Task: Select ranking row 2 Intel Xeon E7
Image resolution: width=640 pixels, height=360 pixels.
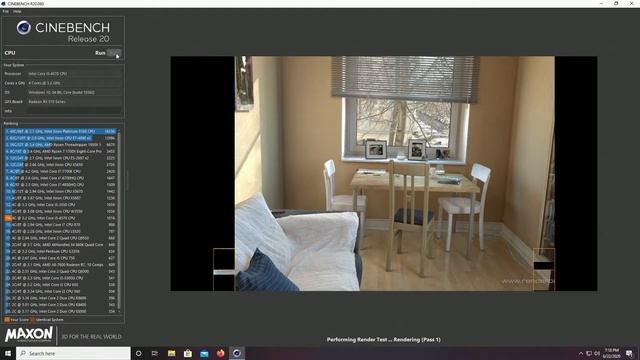Action: tap(60, 138)
